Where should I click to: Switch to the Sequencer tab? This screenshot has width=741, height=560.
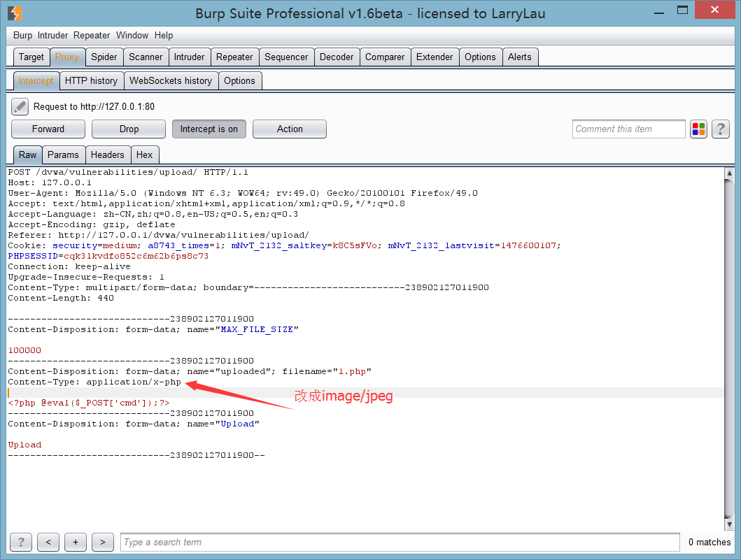(286, 57)
